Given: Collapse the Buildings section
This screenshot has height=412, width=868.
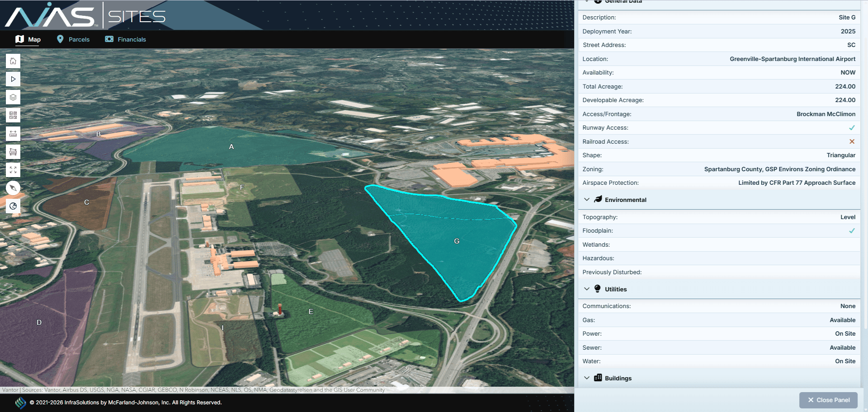Looking at the screenshot, I should (x=587, y=378).
